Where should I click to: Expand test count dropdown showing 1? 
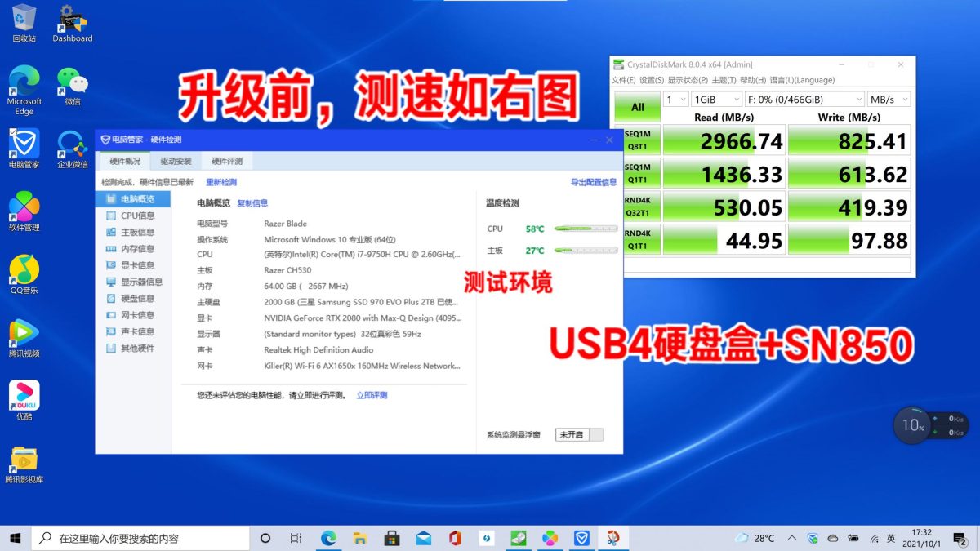pos(675,100)
